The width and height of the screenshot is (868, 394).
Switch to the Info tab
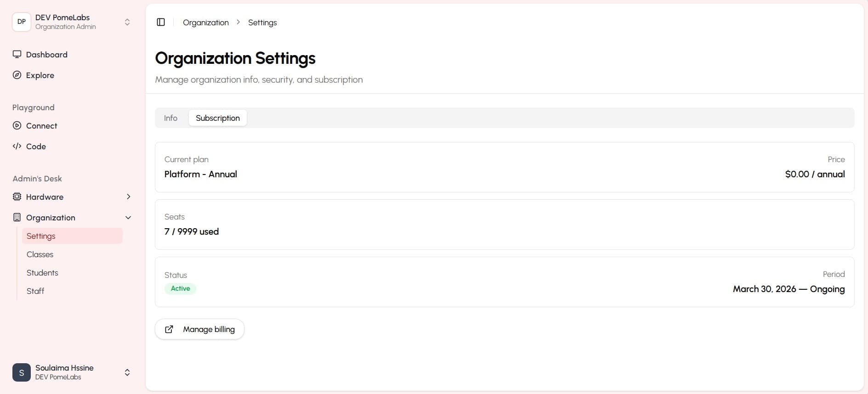170,118
